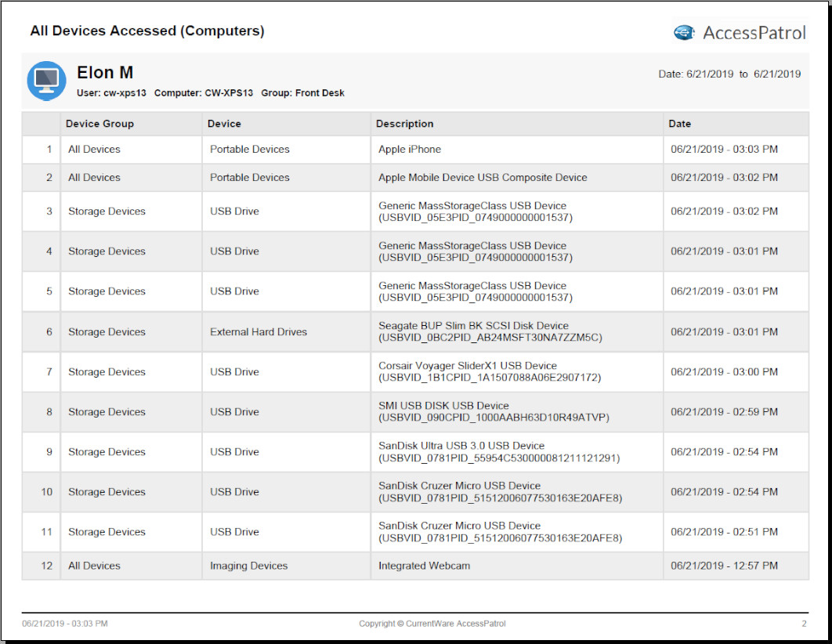Screen dimensions: 832x644
Task: Click the Integrated Webcam entry
Action: point(424,566)
